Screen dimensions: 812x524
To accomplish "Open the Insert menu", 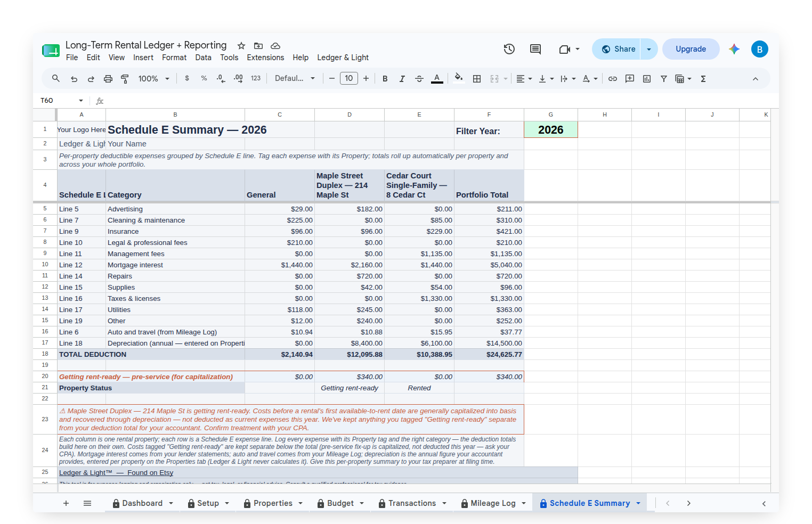I will coord(143,58).
